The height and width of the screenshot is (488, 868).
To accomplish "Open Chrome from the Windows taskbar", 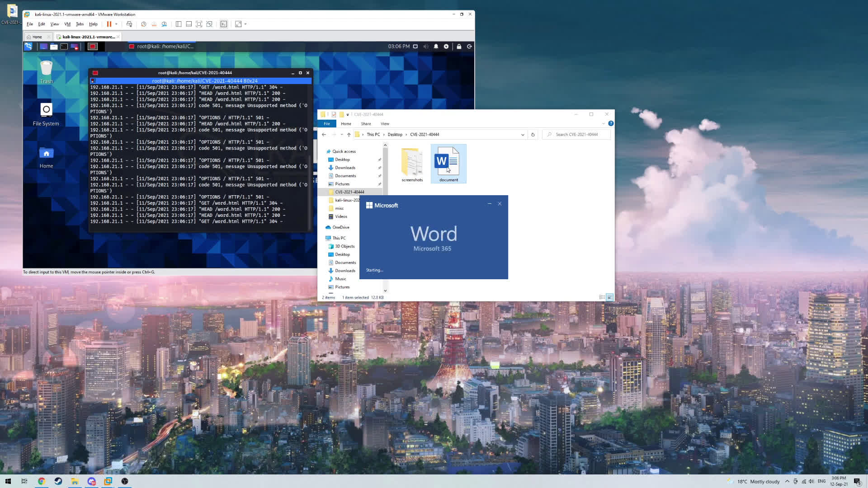I will click(x=41, y=481).
